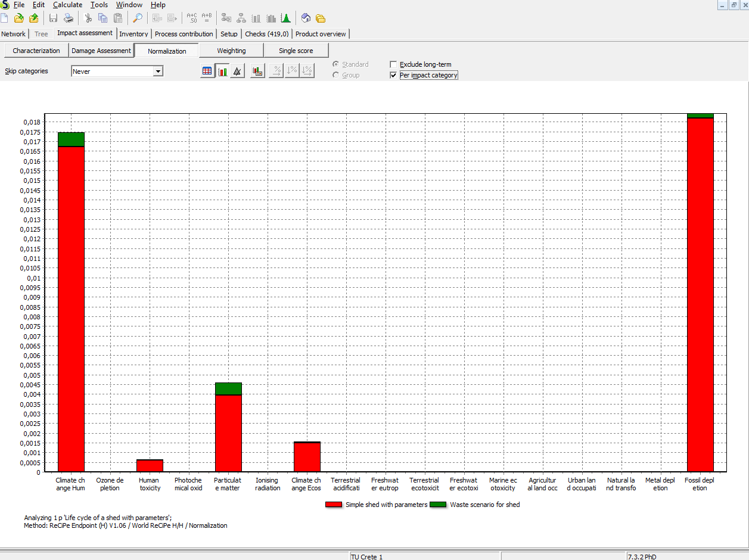Click the New document toolbar icon
Viewport: 749px width, 560px height.
click(4, 18)
